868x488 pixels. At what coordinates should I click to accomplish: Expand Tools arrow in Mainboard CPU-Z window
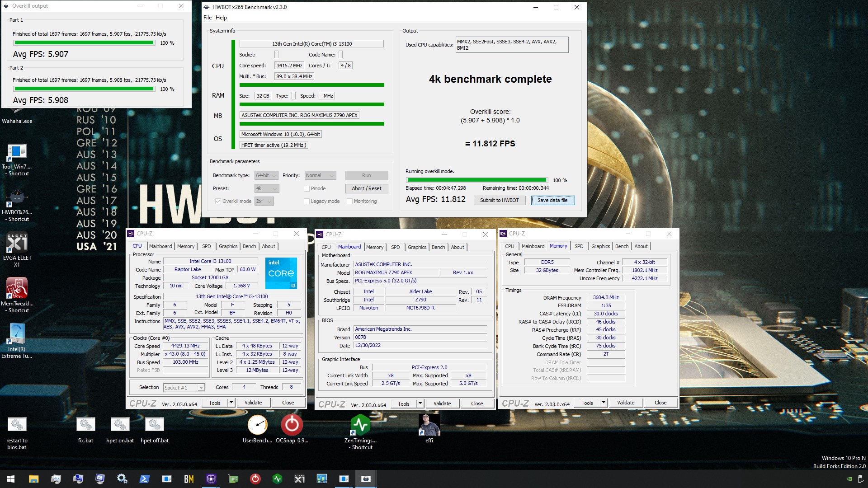[x=420, y=404]
